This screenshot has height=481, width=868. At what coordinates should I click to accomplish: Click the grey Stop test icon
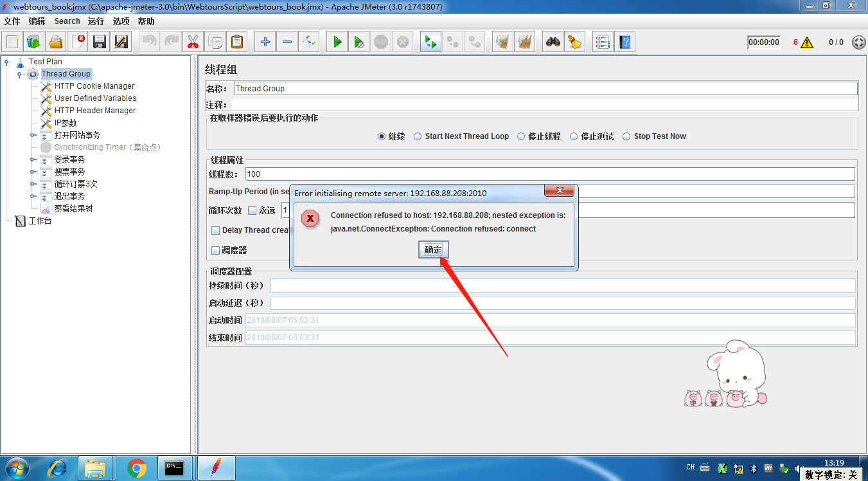pos(381,42)
